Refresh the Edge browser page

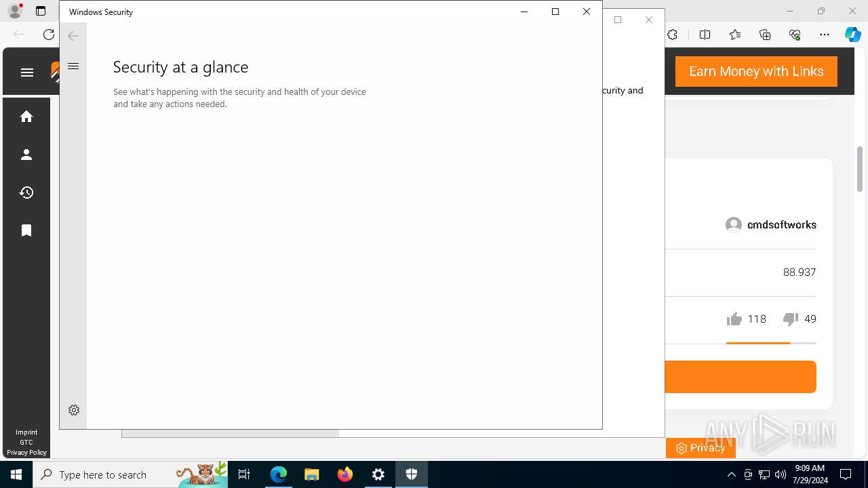point(49,35)
